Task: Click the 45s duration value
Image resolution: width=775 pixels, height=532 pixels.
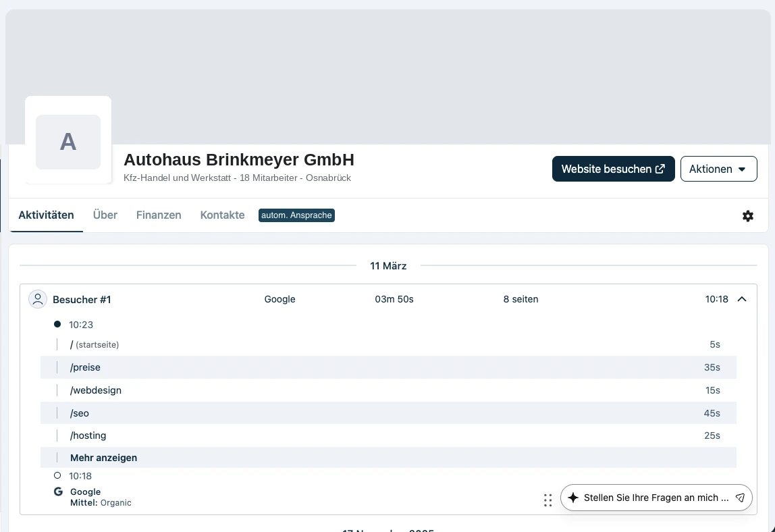Action: point(712,413)
